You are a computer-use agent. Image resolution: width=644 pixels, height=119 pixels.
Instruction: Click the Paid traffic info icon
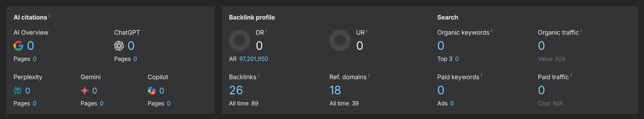coord(571,75)
